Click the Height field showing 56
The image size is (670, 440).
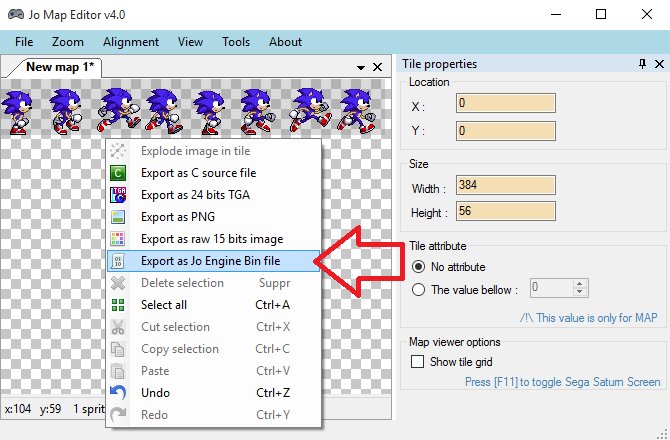[506, 211]
